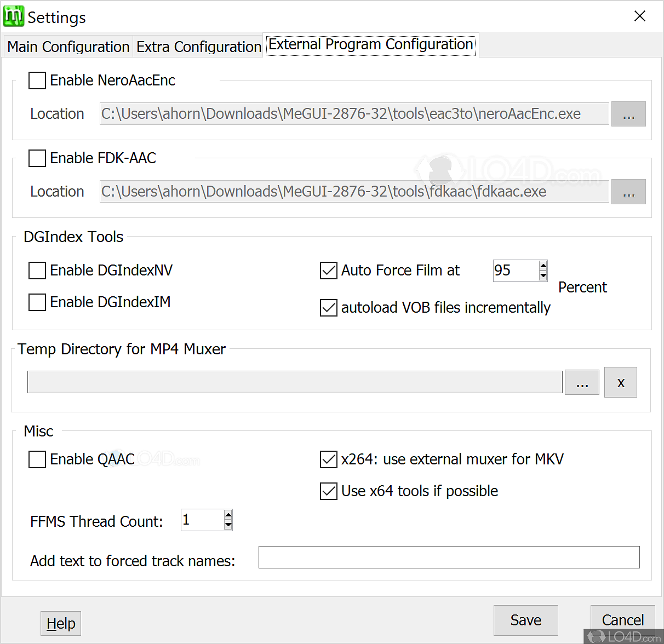Browse for the MP4 Muxer temp directory
Image resolution: width=664 pixels, height=644 pixels.
point(582,382)
